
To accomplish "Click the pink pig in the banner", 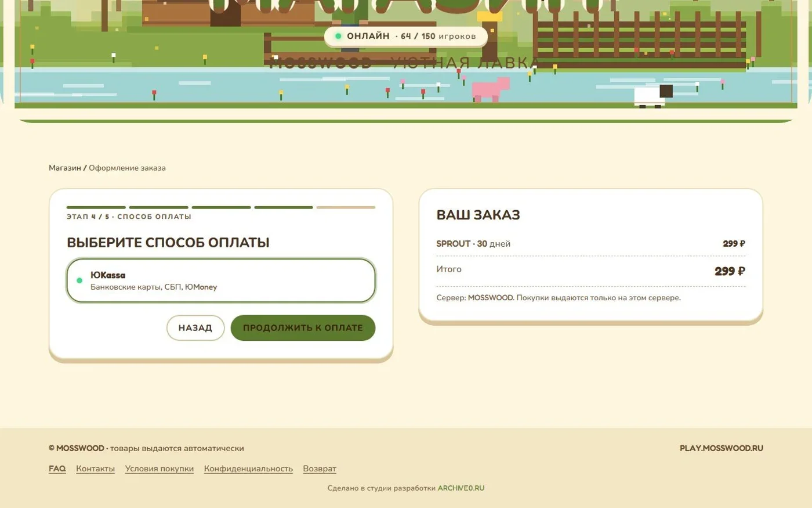I will coord(491,90).
